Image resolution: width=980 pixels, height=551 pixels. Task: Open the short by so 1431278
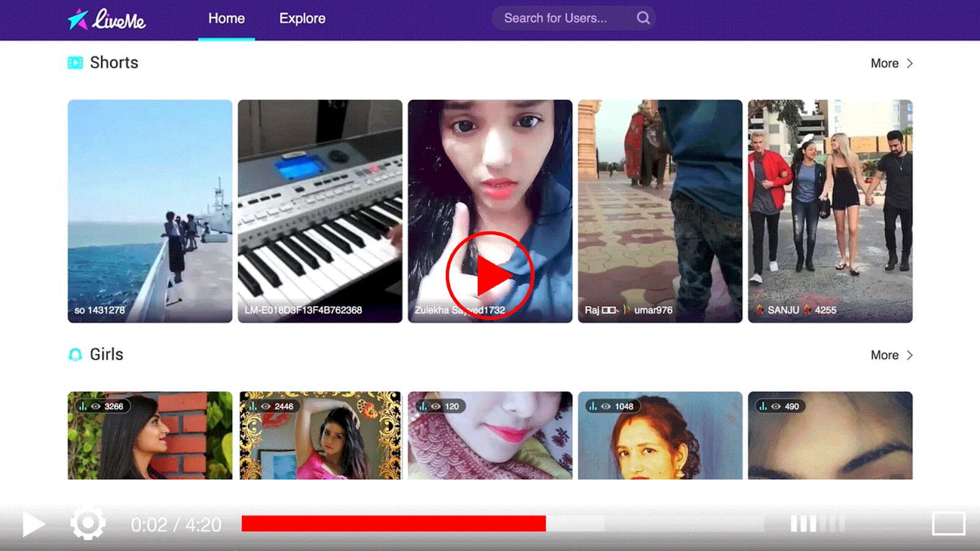(150, 211)
